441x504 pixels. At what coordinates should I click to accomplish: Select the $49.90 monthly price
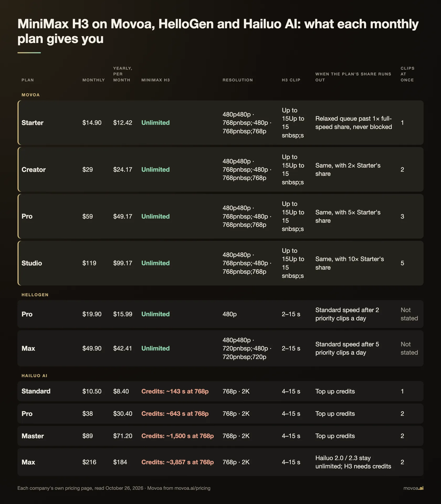[x=92, y=348]
